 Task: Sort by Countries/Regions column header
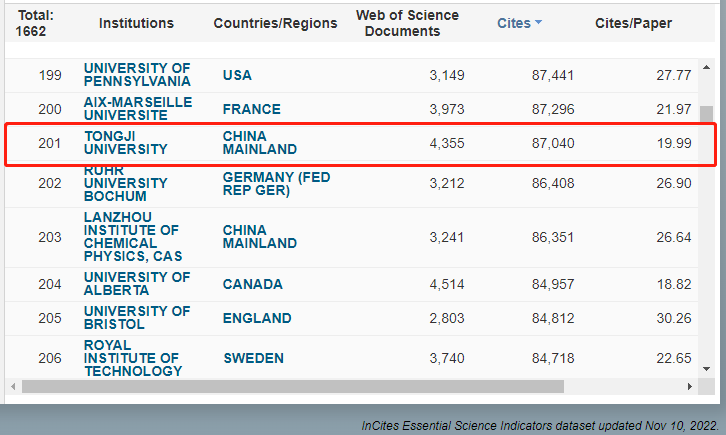click(275, 23)
